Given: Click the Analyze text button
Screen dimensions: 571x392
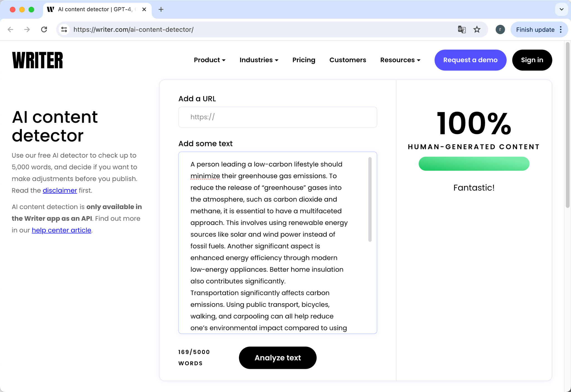Looking at the screenshot, I should tap(278, 358).
